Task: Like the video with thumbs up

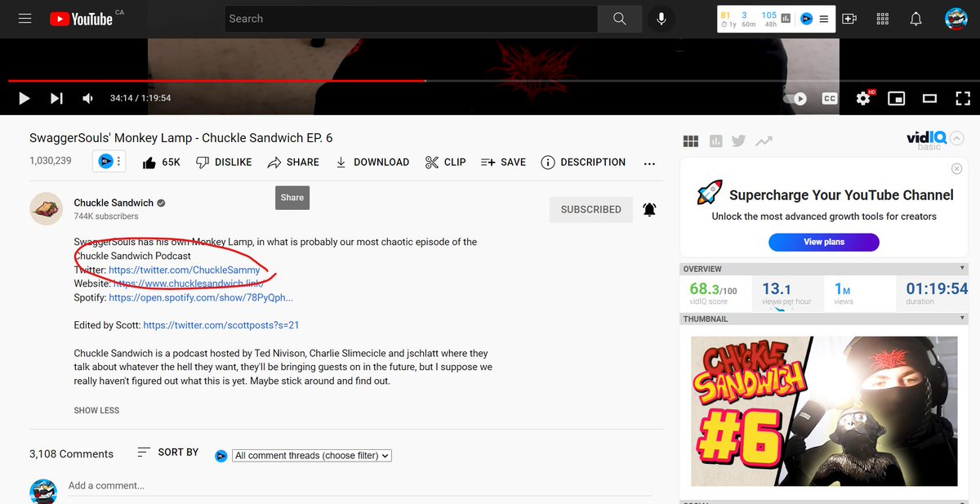Action: [x=161, y=163]
